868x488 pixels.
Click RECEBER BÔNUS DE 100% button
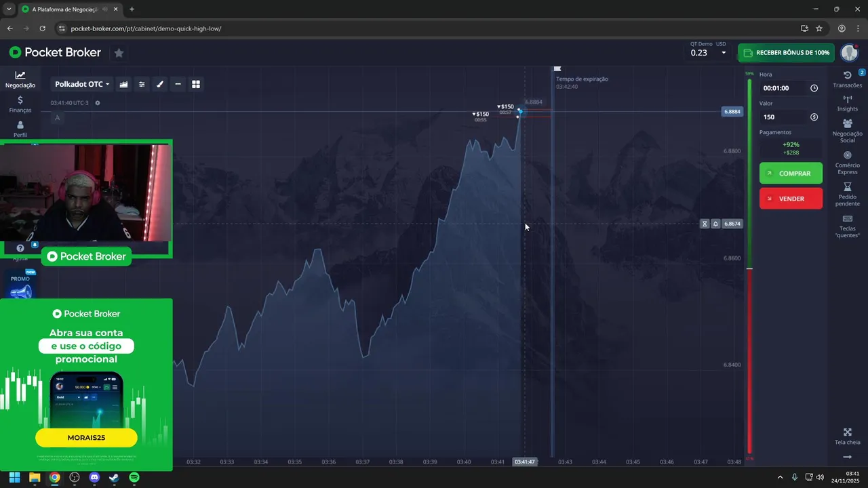tap(787, 53)
